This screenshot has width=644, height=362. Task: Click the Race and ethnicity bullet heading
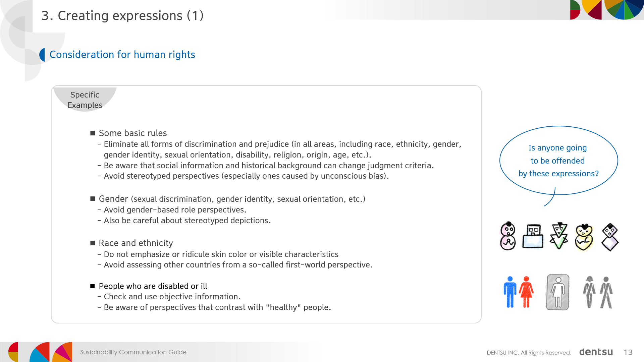pos(136,243)
